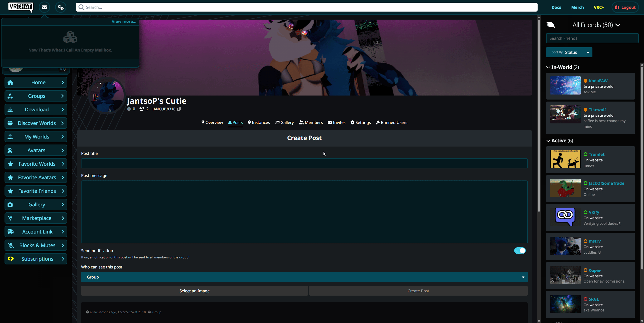The width and height of the screenshot is (644, 323).
Task: Open the Who can see this post dropdown
Action: (304, 277)
